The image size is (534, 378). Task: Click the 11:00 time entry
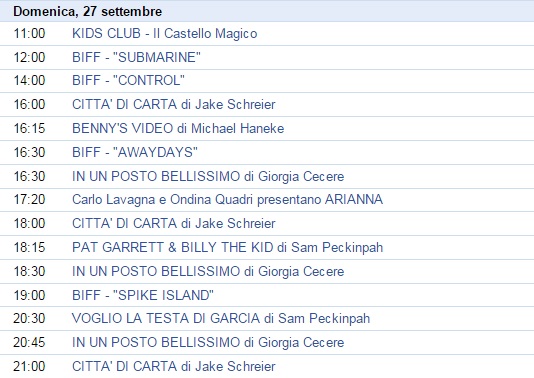[x=29, y=33]
